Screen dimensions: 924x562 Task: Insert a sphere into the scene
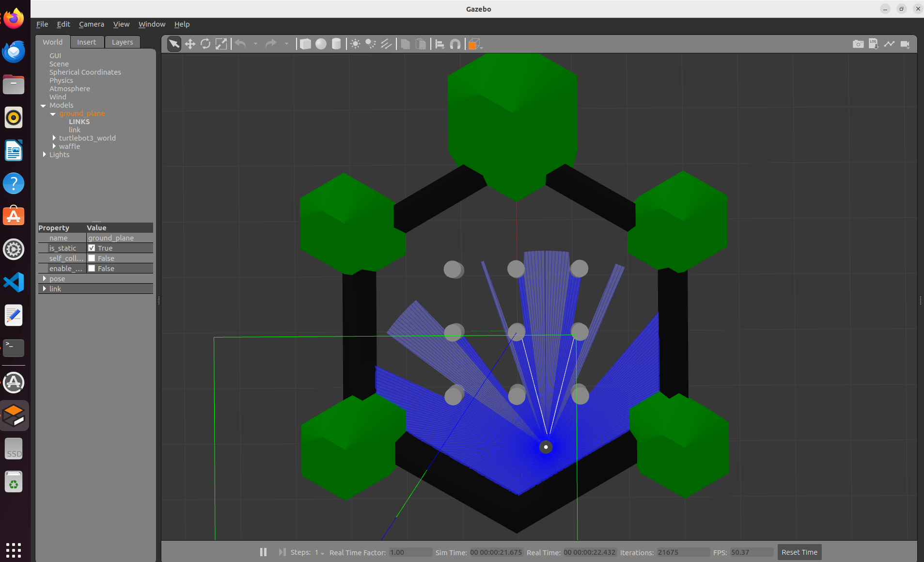[x=321, y=44]
